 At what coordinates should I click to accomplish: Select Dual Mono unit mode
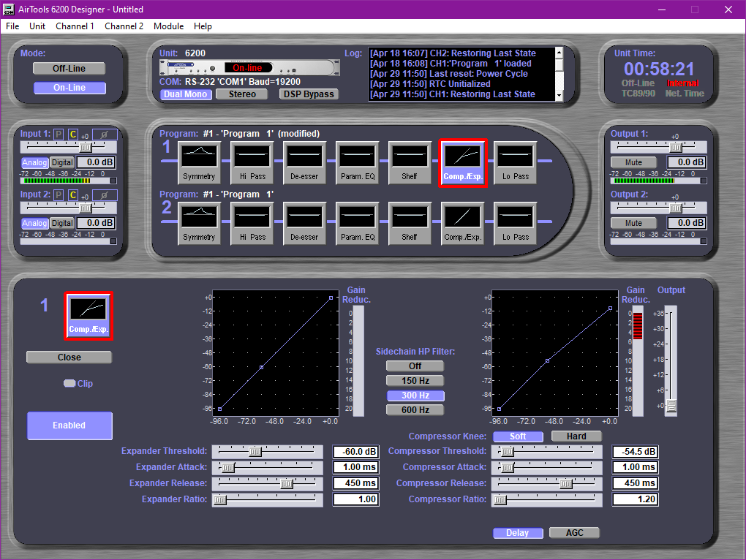pos(186,94)
